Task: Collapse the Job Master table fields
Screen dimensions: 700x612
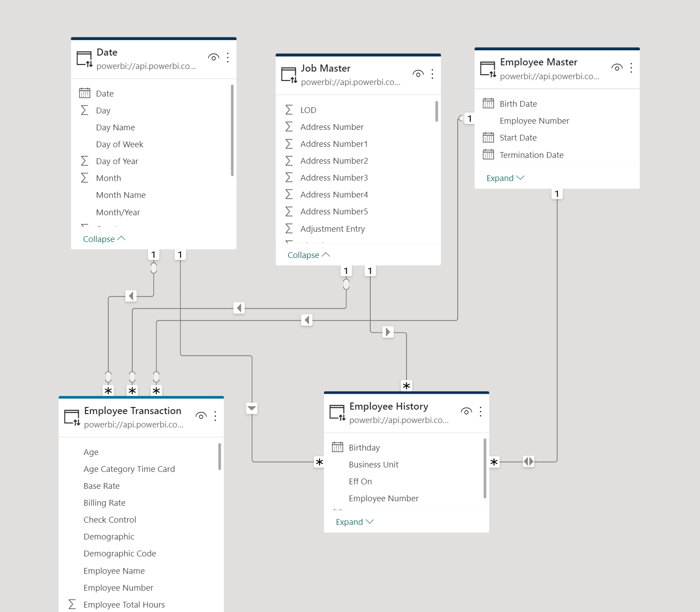Action: (x=309, y=255)
